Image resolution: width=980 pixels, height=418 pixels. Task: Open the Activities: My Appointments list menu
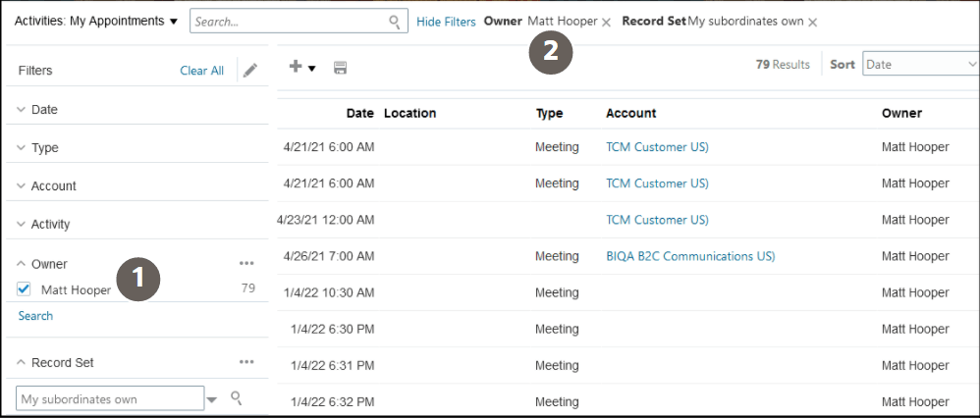click(96, 21)
